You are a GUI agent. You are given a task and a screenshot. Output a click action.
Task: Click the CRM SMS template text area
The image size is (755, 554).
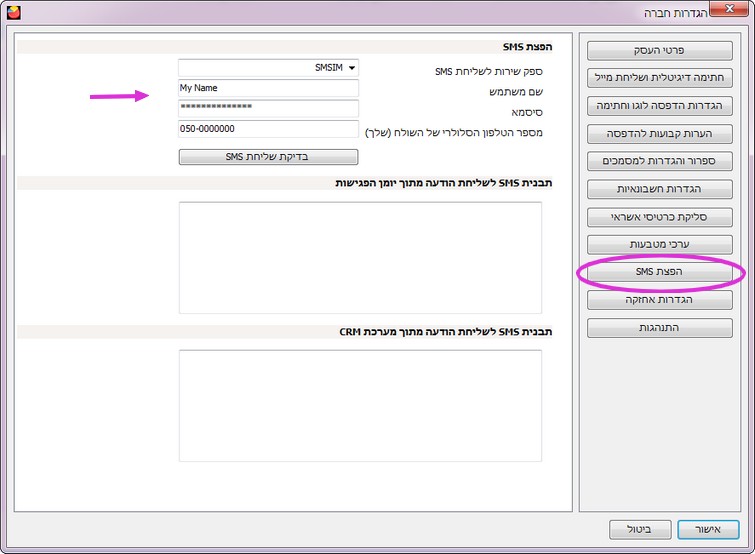click(360, 405)
